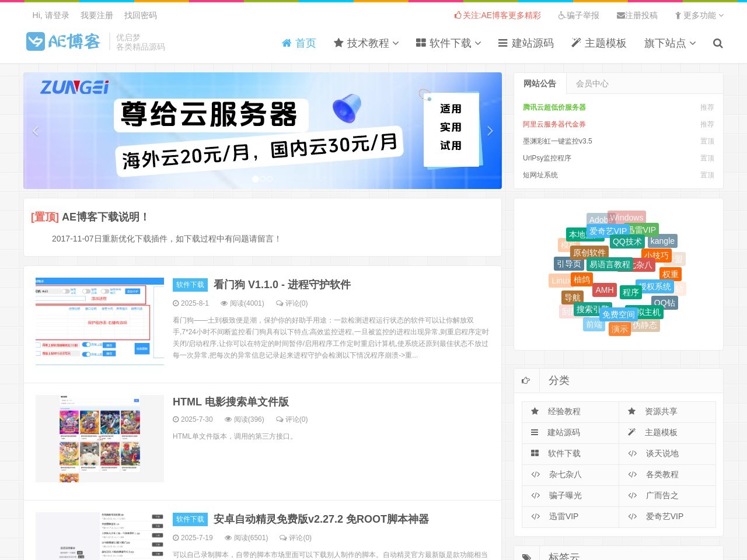Click the 引导页 tag in cloud

[568, 264]
